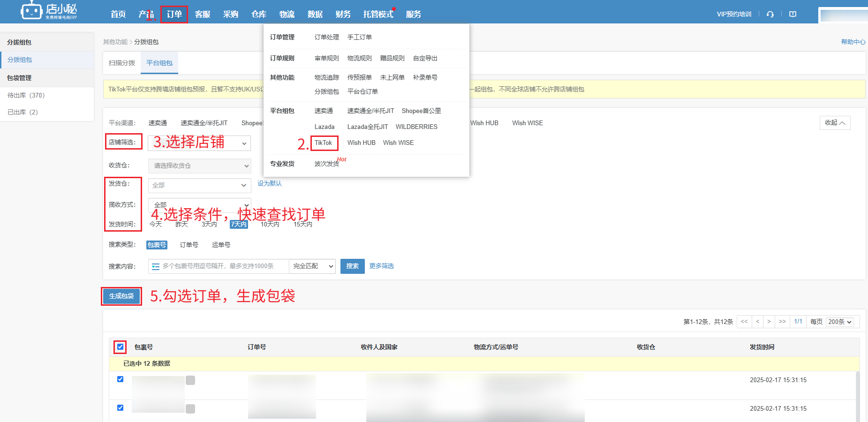Select 速卖通 platform channel filter
The image size is (868, 422).
coord(158,123)
